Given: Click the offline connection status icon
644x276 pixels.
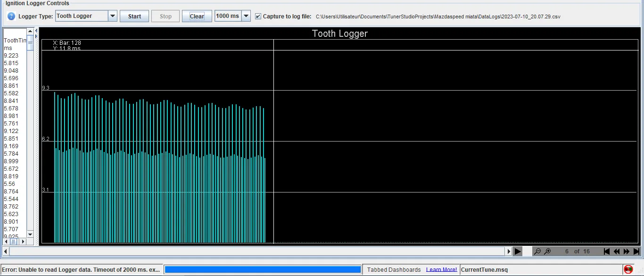Looking at the screenshot, I should point(628,269).
